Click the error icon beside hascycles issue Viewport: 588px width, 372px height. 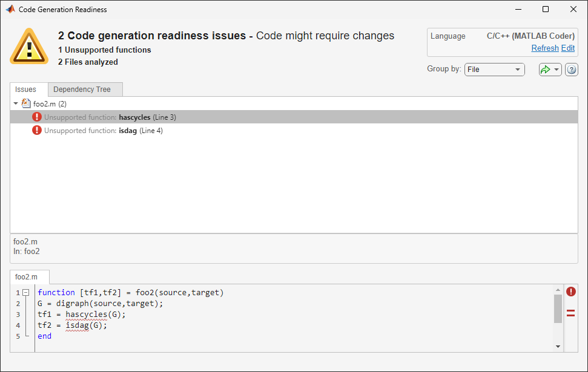36,116
